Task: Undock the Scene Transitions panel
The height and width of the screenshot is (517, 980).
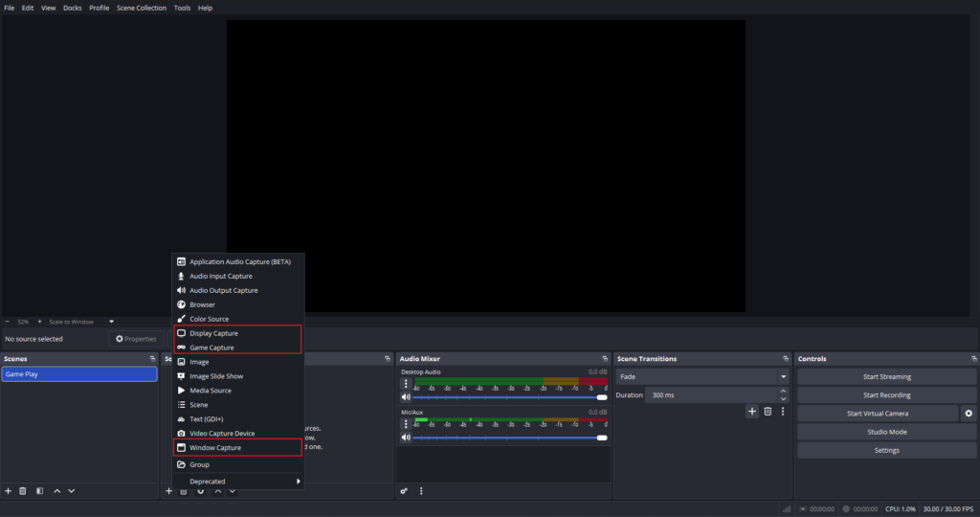Action: [786, 359]
